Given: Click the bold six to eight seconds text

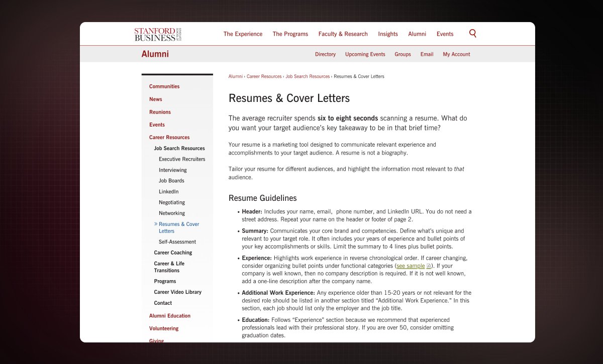Looking at the screenshot, I should [x=348, y=118].
